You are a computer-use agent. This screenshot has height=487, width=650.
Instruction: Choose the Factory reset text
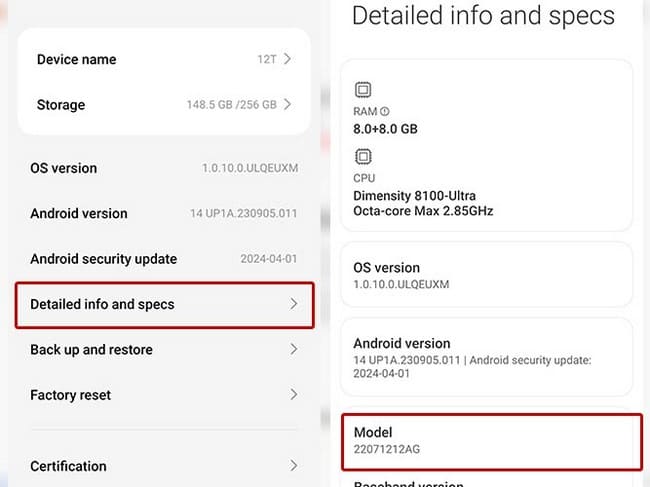(x=70, y=395)
